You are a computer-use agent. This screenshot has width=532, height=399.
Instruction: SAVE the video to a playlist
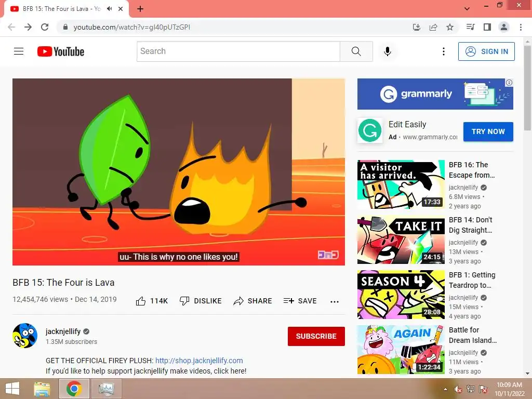[300, 301]
